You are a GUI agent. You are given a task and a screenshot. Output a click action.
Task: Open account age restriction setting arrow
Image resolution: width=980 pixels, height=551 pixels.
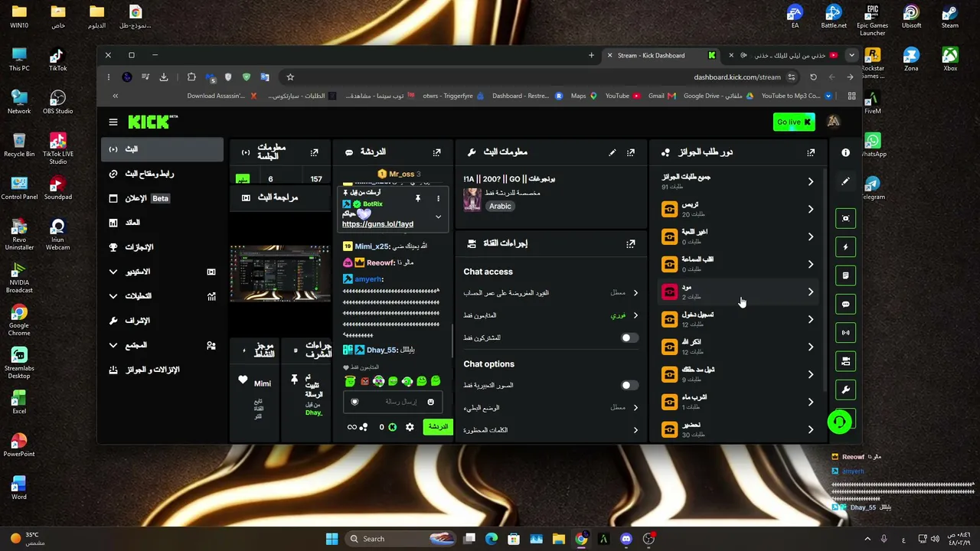[635, 292]
